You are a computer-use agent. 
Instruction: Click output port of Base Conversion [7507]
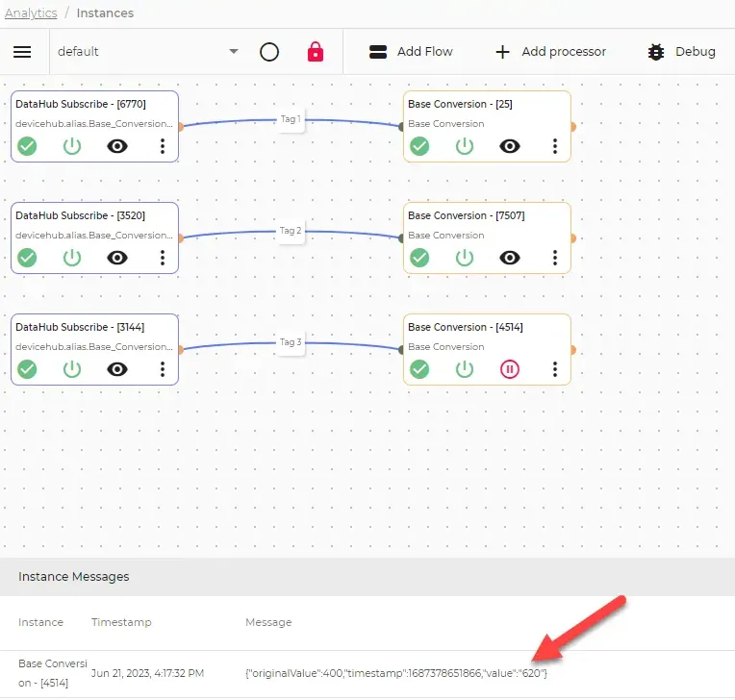(572, 238)
